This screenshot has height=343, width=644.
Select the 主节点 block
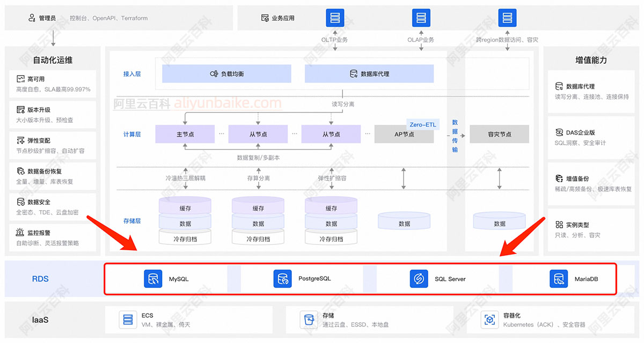(x=185, y=134)
